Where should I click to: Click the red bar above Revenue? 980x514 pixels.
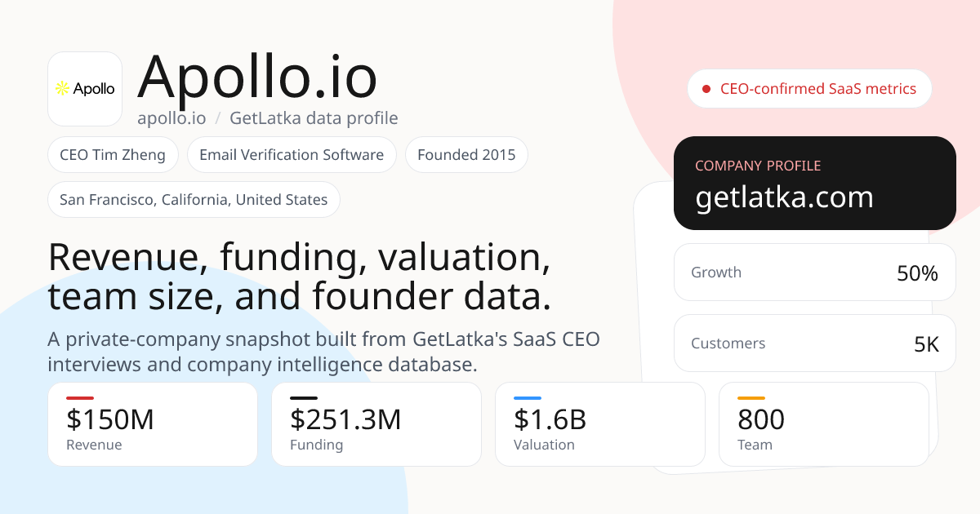point(80,398)
